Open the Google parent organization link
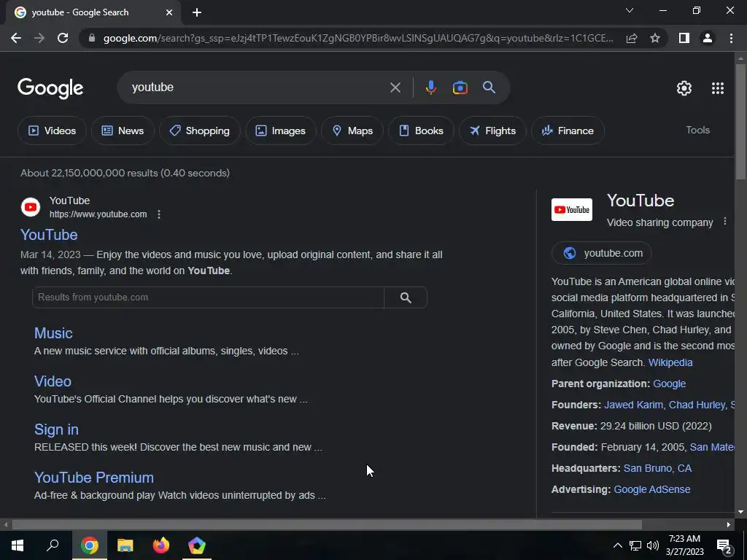747x560 pixels. [x=669, y=384]
